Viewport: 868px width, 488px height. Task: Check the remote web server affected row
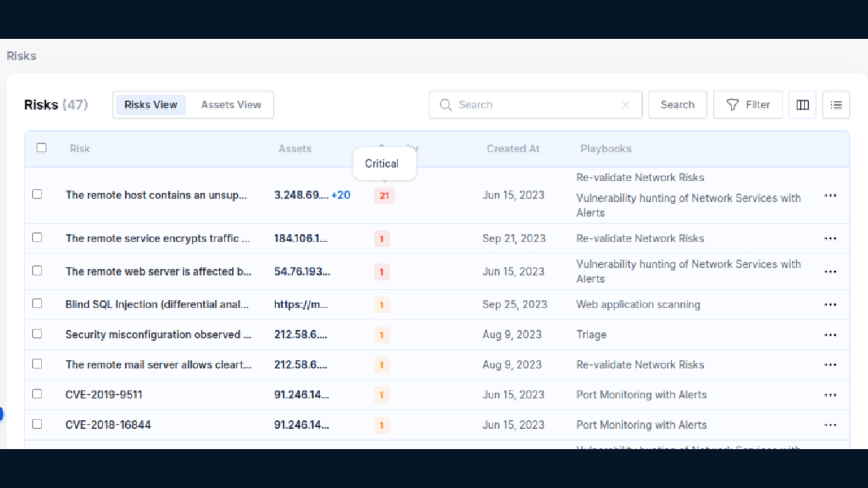tap(37, 271)
